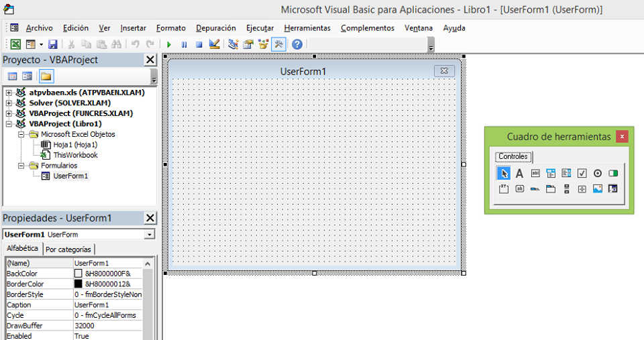Select ThisWorkbook in project tree

click(x=75, y=155)
